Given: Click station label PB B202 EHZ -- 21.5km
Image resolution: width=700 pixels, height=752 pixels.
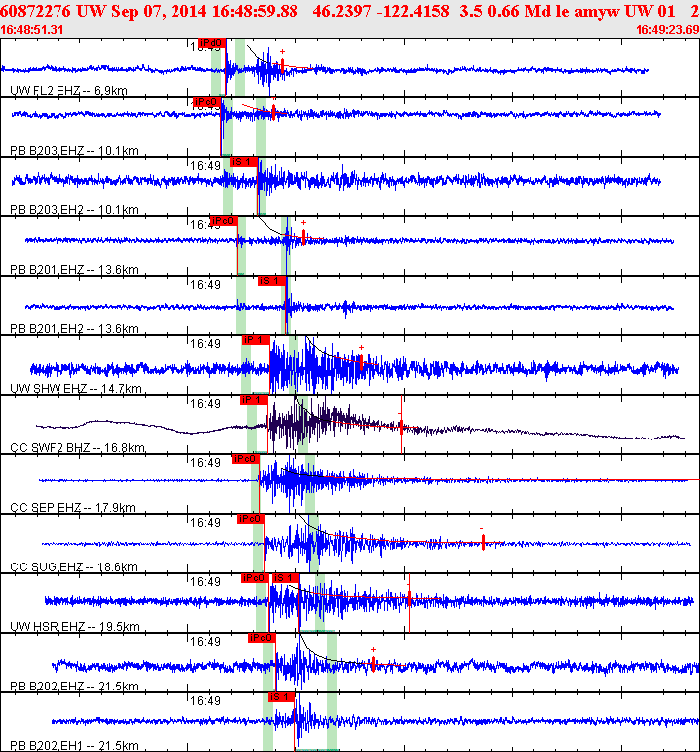Looking at the screenshot, I should click(74, 687).
